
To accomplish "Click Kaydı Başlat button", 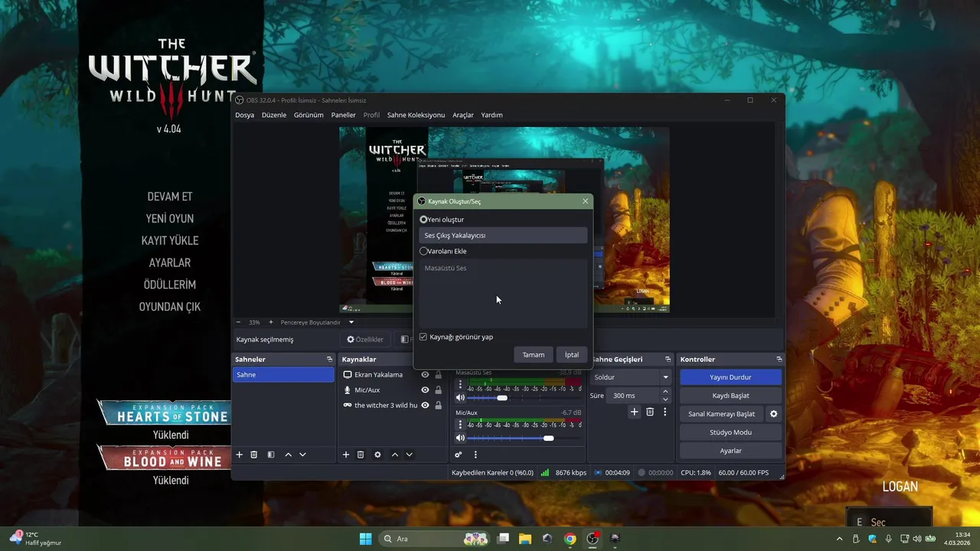I will click(x=730, y=396).
